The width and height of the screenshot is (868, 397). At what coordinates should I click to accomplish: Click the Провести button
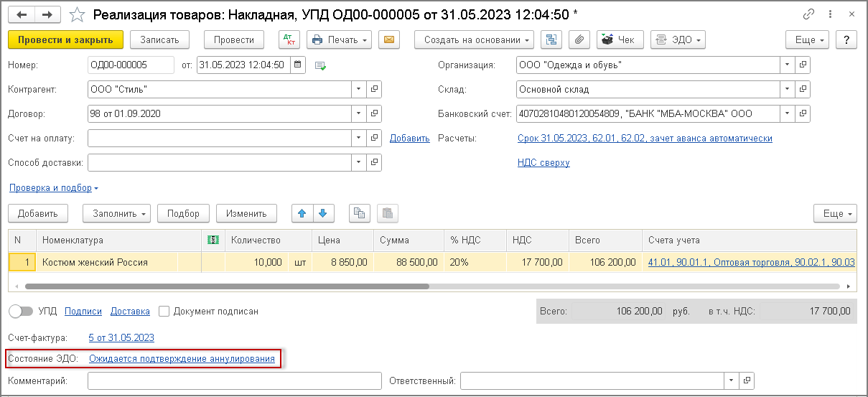tap(234, 39)
